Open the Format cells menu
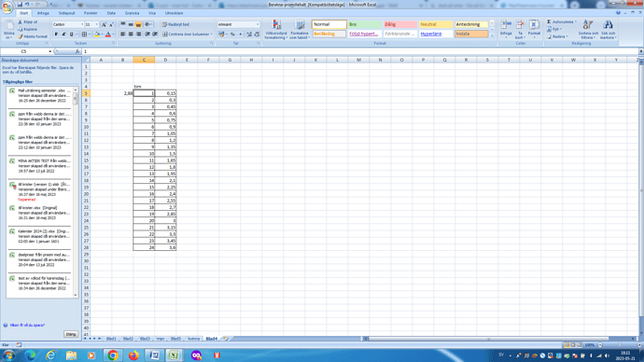 (x=534, y=29)
